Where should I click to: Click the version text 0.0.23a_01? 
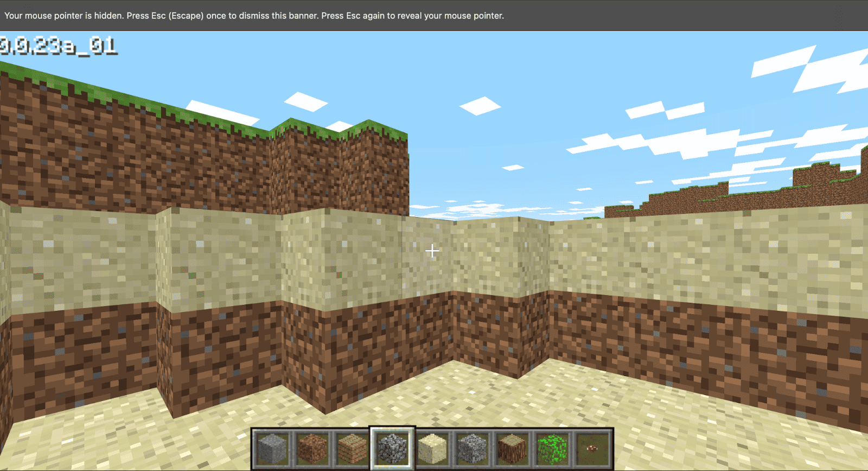click(x=58, y=46)
